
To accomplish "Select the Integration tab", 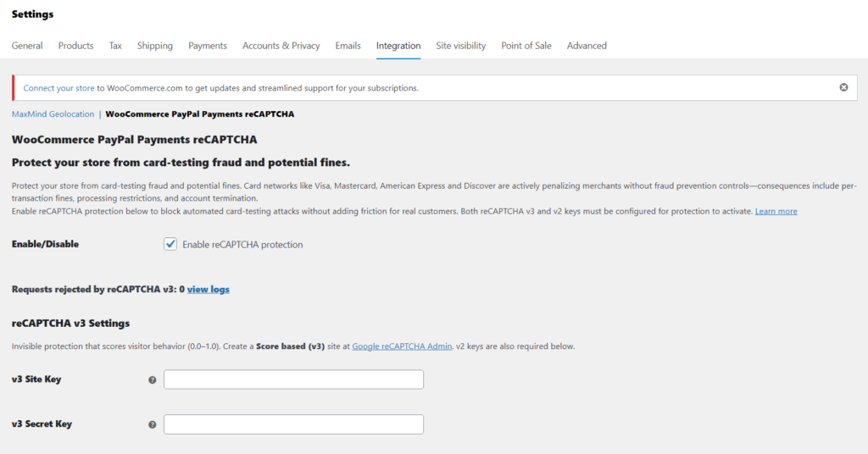I will click(x=398, y=46).
